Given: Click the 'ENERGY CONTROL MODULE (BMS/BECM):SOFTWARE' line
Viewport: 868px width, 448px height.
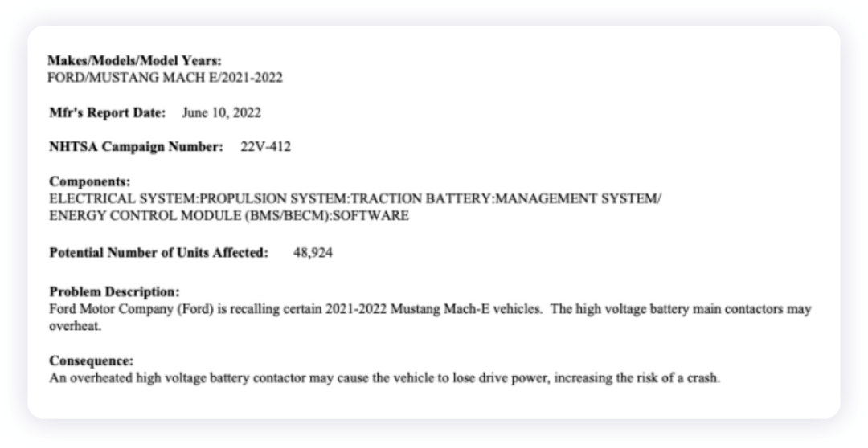Looking at the screenshot, I should point(229,216).
